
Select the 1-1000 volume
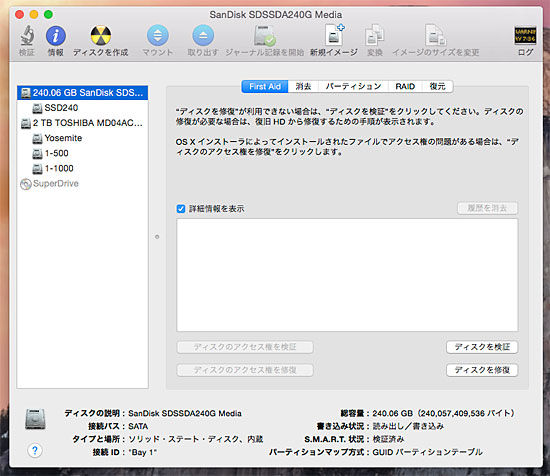click(82, 168)
